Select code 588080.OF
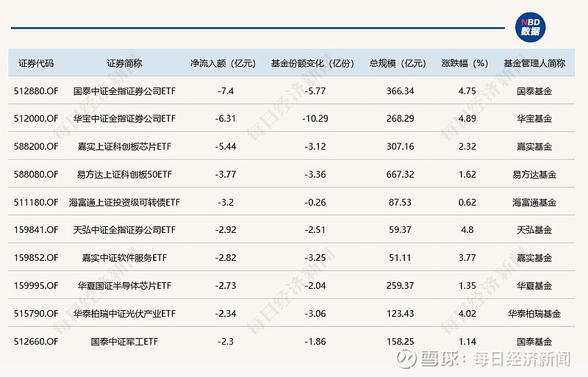The height and width of the screenshot is (377, 588). (x=36, y=174)
